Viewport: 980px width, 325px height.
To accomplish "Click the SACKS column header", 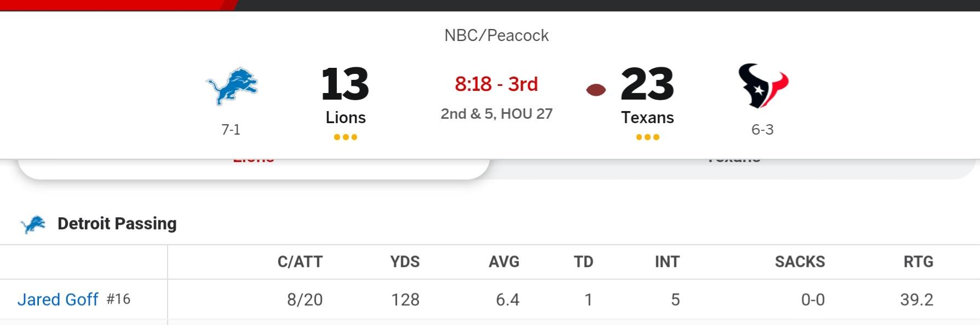I will 800,262.
